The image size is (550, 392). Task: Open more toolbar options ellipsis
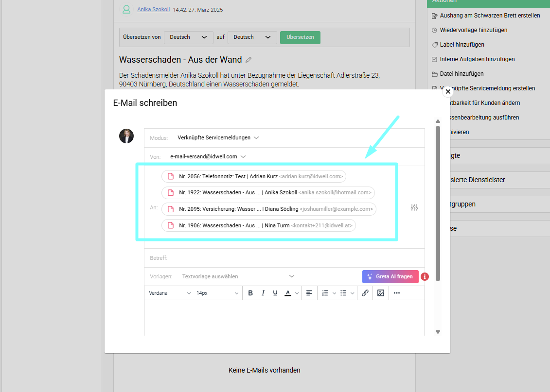(397, 293)
